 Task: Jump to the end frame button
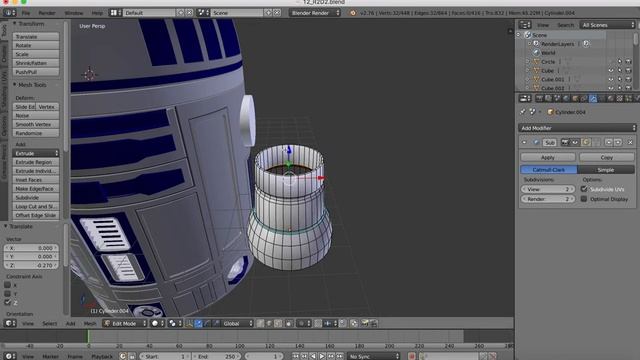[x=340, y=356]
